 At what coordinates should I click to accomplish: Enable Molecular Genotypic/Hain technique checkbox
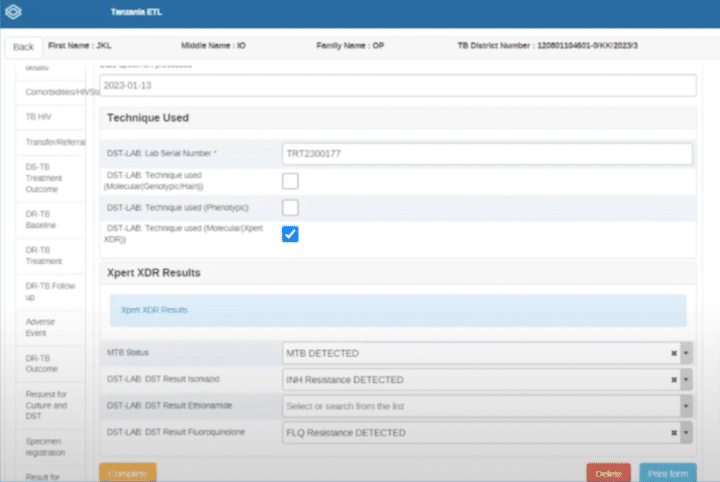tap(290, 181)
